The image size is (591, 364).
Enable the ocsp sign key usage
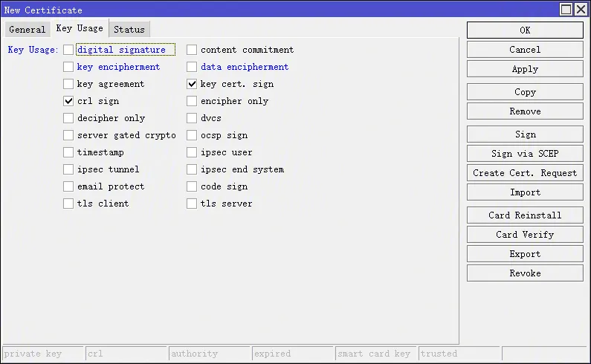192,135
